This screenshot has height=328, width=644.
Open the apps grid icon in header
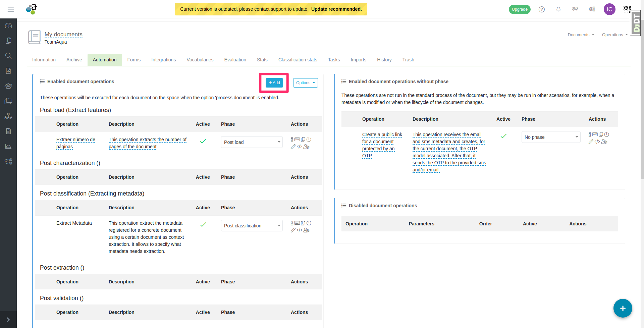pyautogui.click(x=627, y=9)
